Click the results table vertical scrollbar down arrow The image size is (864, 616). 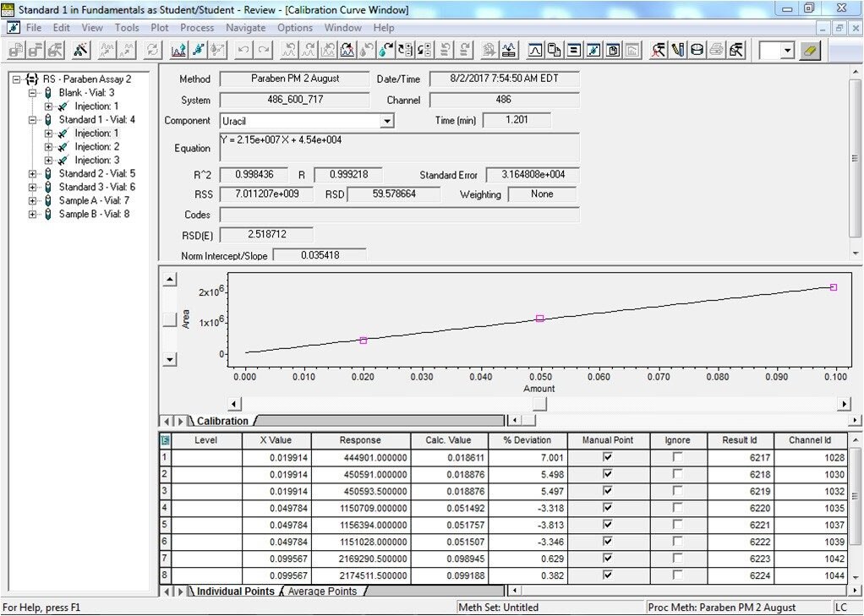[856, 577]
